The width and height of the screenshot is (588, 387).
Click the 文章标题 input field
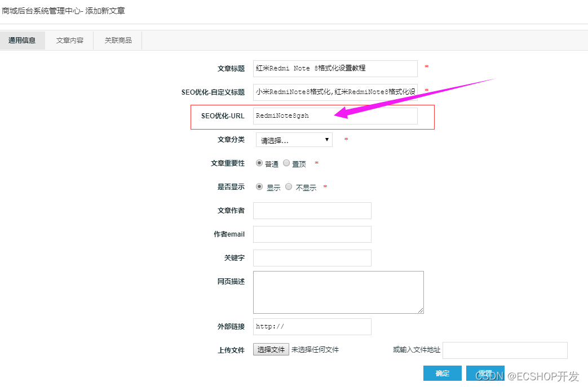tap(335, 69)
